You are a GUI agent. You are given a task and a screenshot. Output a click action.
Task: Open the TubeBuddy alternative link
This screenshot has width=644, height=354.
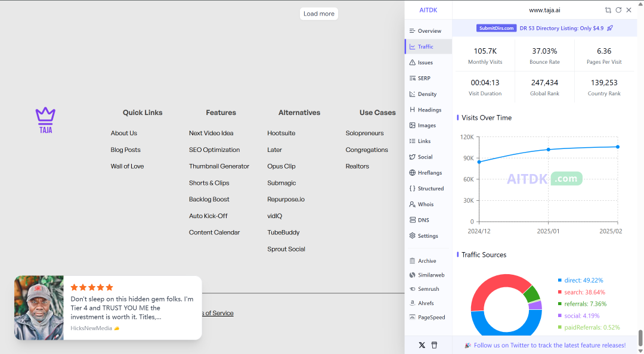pos(283,232)
